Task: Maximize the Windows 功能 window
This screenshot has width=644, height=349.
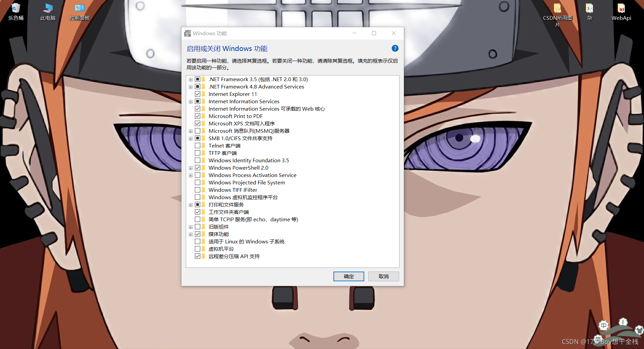Action: (x=374, y=33)
